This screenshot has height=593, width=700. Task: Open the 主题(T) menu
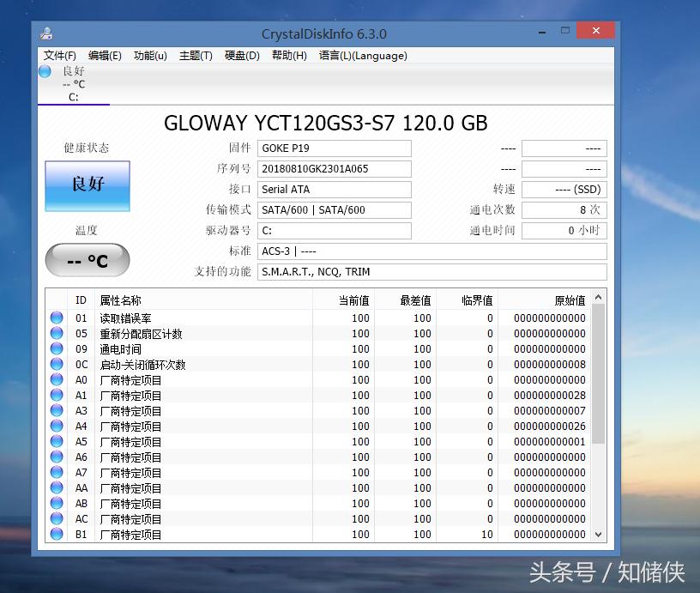tap(196, 56)
